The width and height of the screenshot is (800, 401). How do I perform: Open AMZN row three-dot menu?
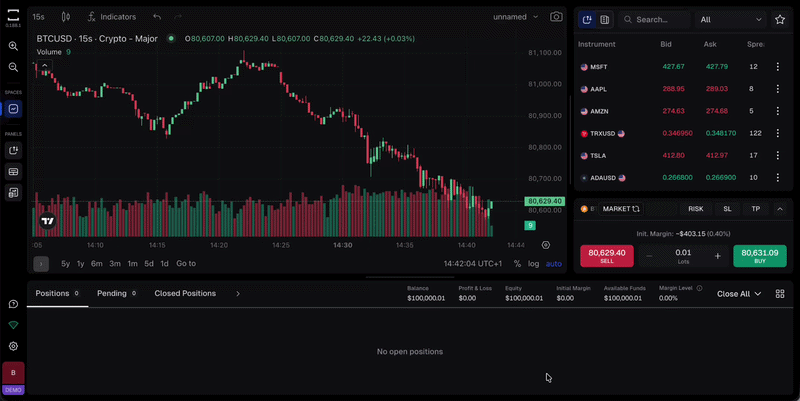[778, 111]
